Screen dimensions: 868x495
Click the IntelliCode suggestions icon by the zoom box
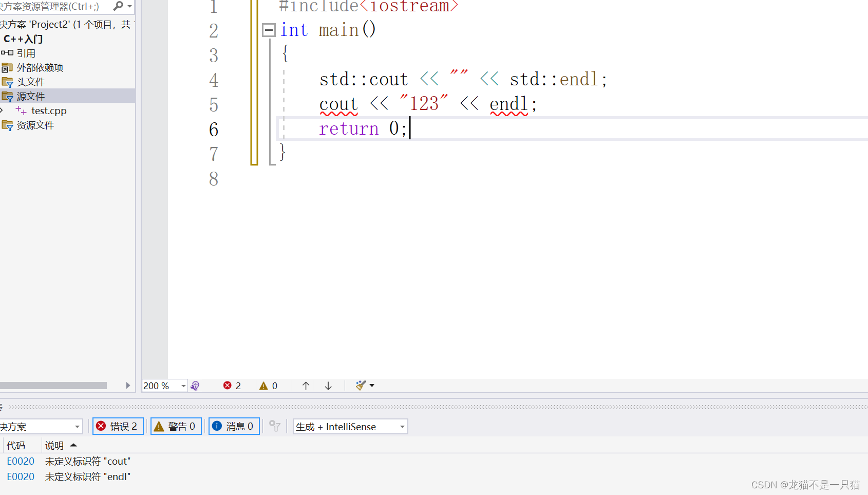[x=195, y=386]
